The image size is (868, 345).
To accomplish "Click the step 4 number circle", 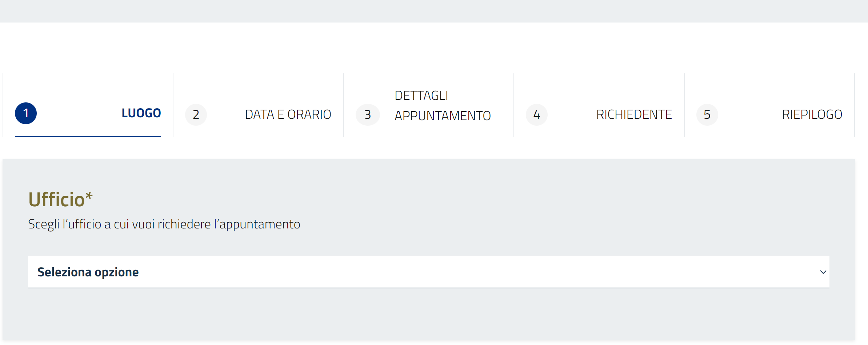I will pos(537,115).
